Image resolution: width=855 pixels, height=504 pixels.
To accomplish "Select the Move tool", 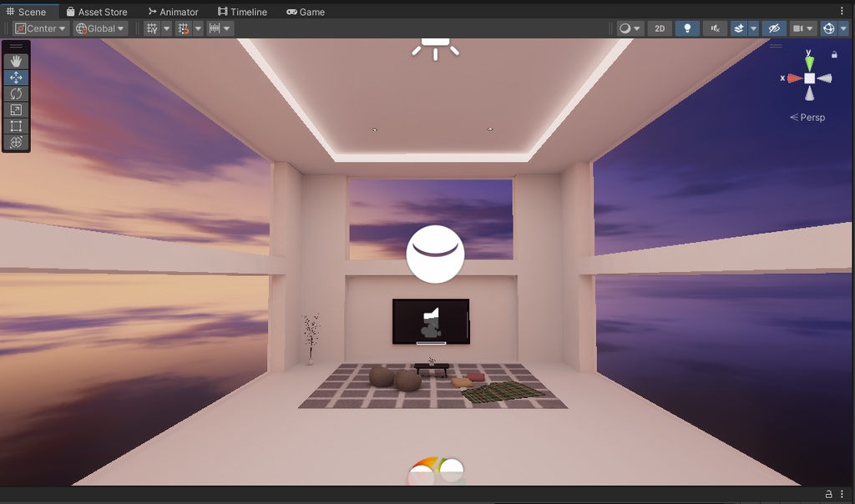I will point(15,77).
